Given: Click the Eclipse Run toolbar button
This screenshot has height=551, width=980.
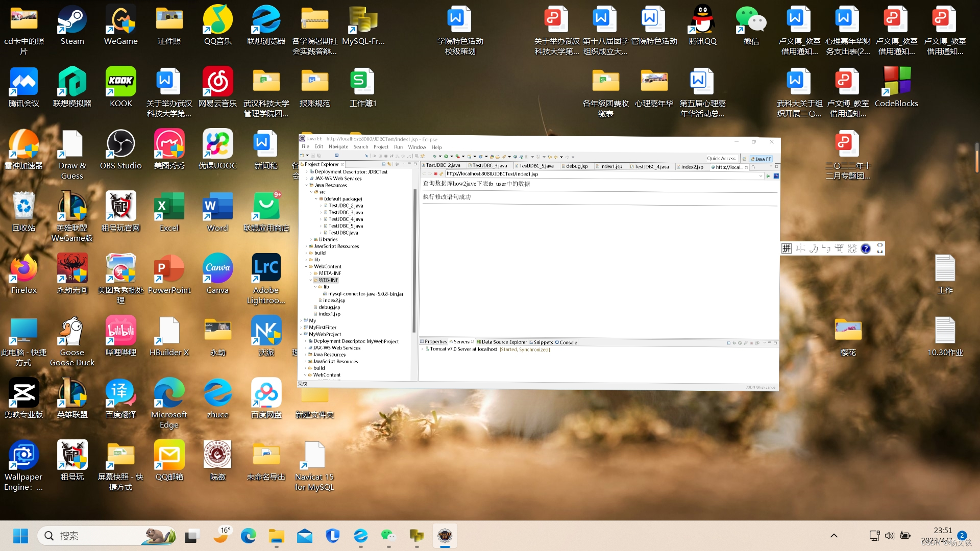Looking at the screenshot, I should click(446, 157).
